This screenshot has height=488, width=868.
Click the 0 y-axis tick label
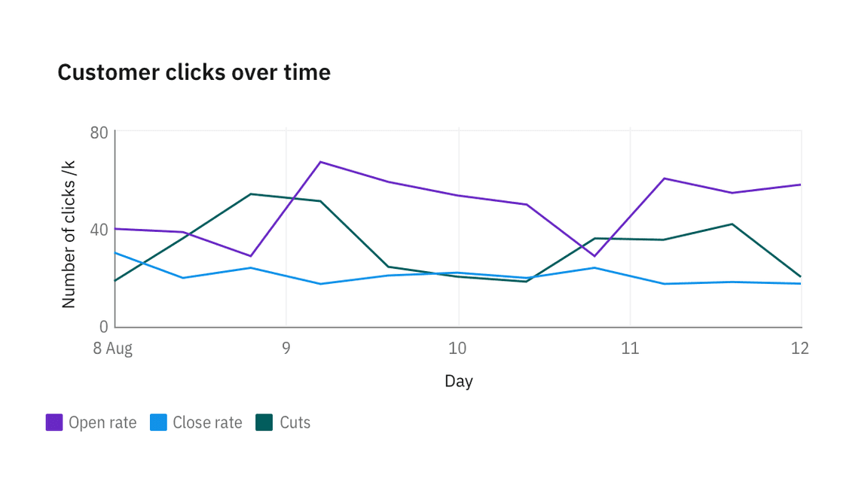pyautogui.click(x=104, y=327)
